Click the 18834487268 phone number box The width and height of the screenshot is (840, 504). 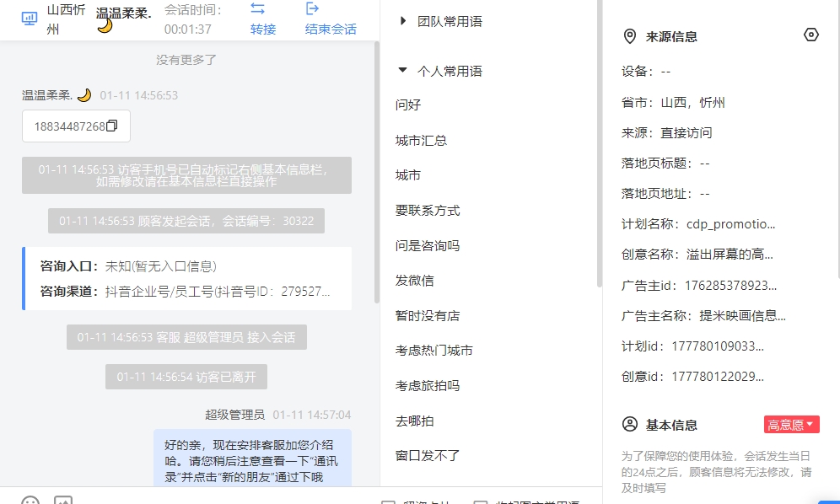pos(76,126)
